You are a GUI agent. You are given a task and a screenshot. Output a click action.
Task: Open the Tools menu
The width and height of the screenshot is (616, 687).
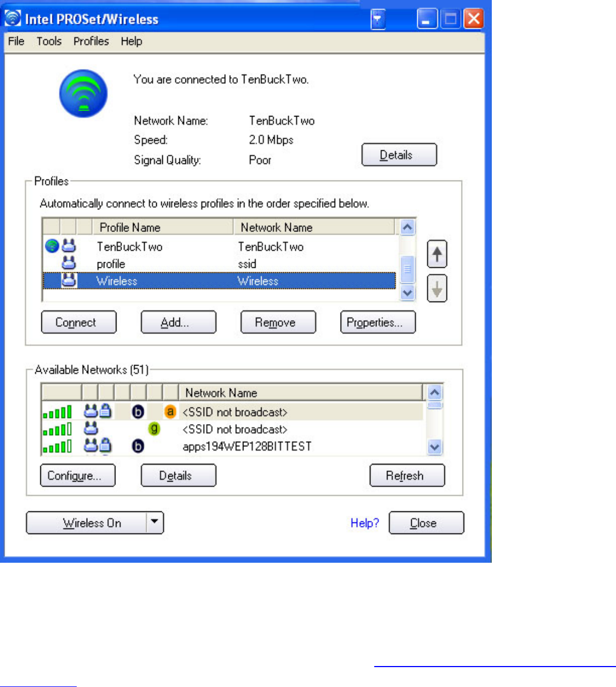[x=49, y=41]
